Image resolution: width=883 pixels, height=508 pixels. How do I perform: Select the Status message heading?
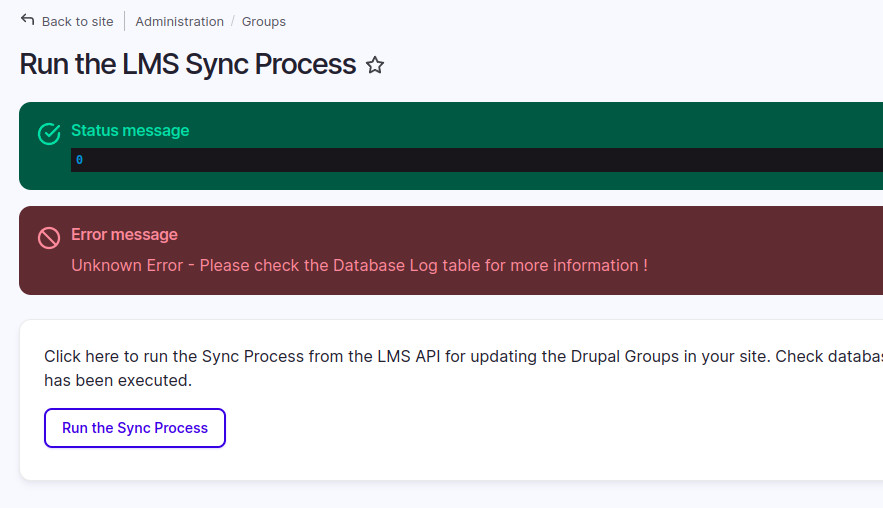point(130,131)
